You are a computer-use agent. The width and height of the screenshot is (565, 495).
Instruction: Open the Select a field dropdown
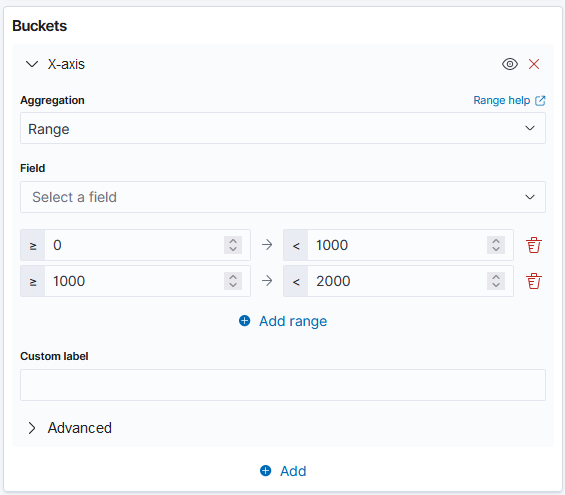coord(283,197)
